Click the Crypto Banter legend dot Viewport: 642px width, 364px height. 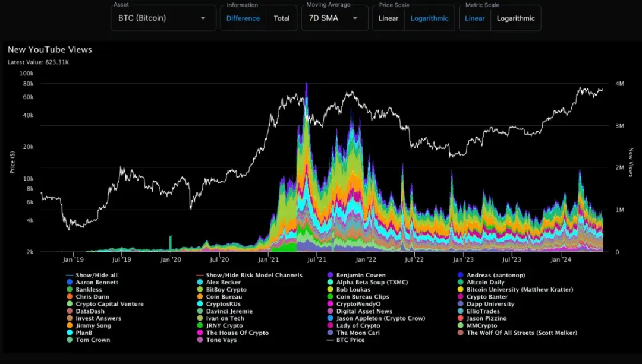click(x=460, y=297)
